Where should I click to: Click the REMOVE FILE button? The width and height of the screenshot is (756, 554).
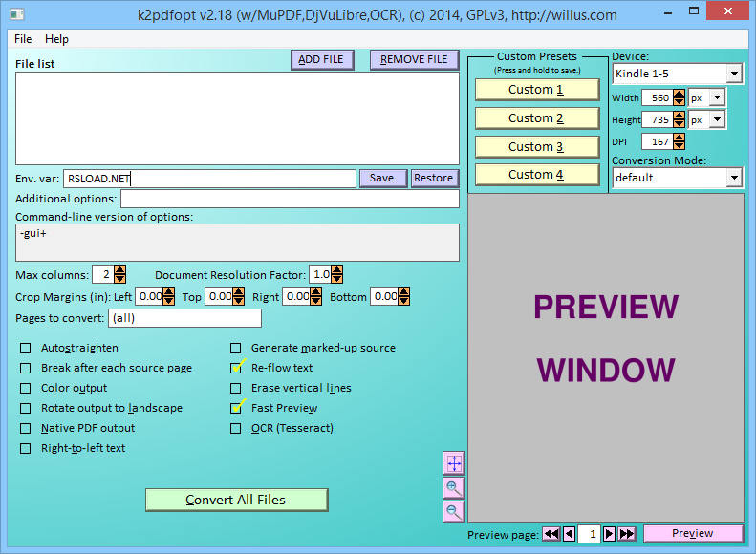[415, 60]
